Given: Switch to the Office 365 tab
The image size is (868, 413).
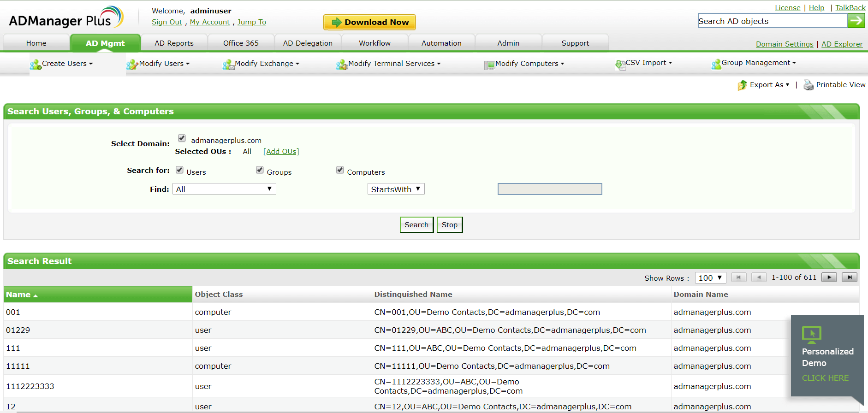Looking at the screenshot, I should (241, 43).
